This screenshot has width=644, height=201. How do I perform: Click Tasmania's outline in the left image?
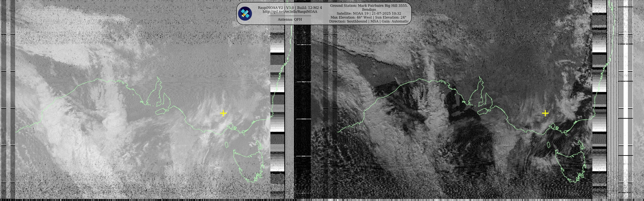248,165
